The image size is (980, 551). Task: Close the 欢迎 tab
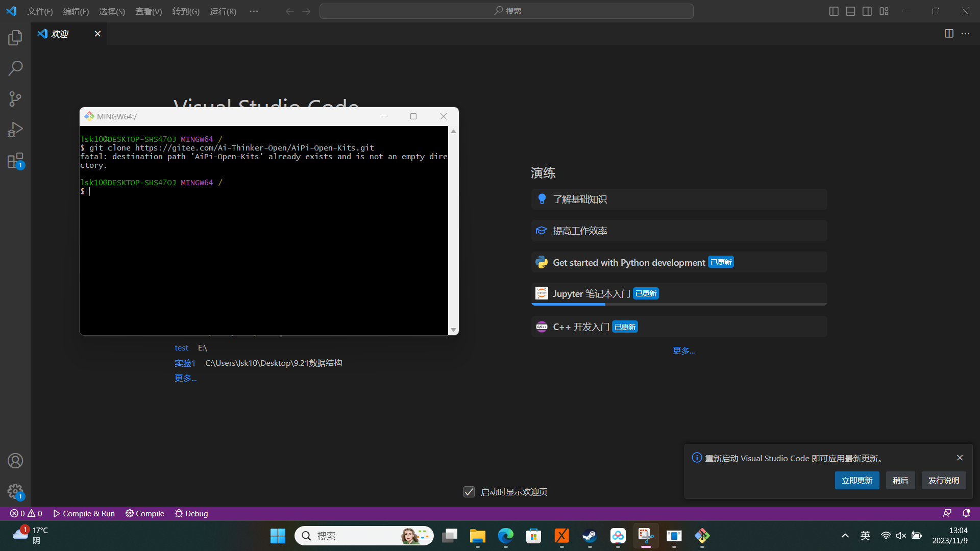[x=97, y=34]
